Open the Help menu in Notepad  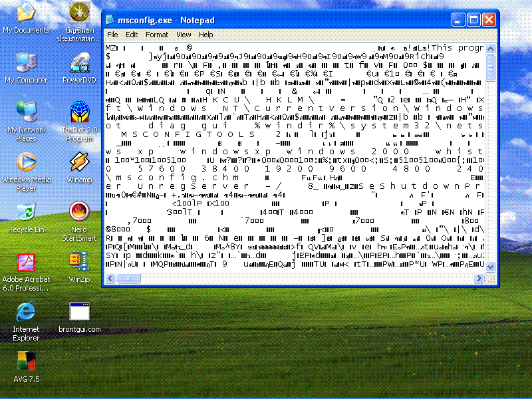(205, 35)
